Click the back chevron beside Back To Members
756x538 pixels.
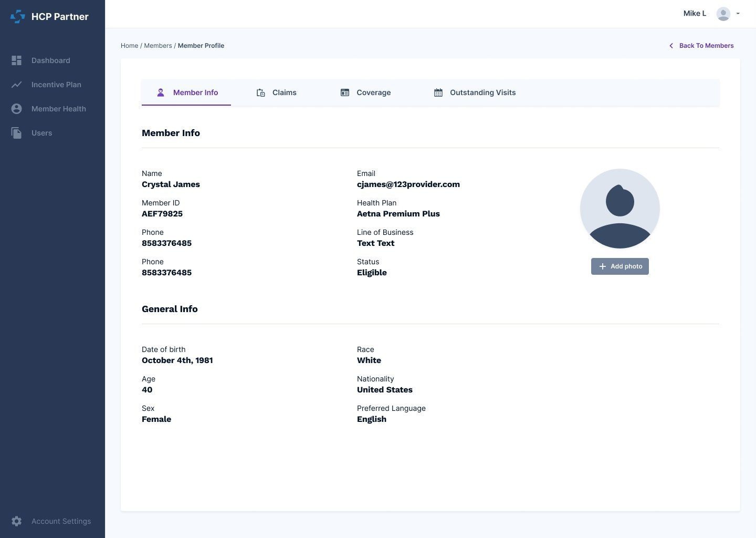(671, 46)
